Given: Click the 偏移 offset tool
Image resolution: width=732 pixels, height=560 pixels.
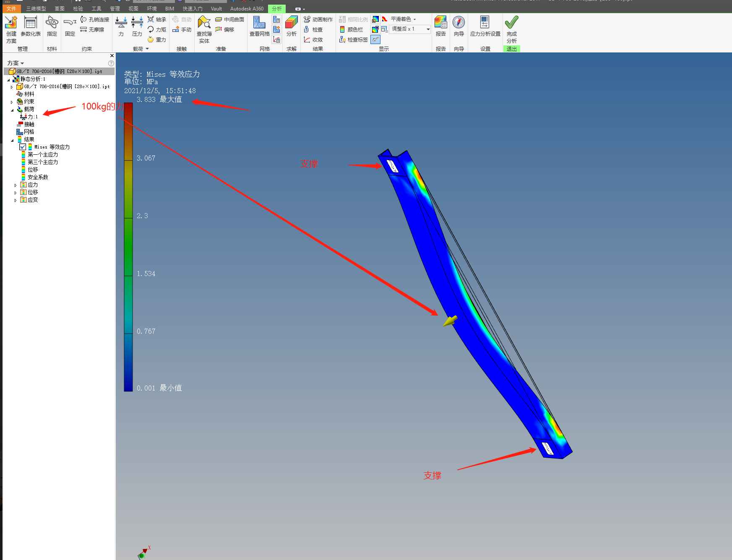Looking at the screenshot, I should [225, 29].
